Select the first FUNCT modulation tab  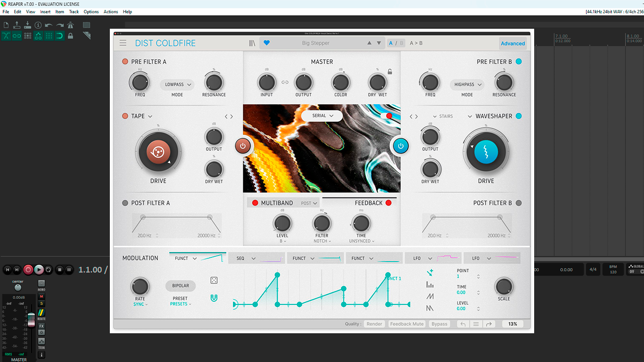[198, 258]
